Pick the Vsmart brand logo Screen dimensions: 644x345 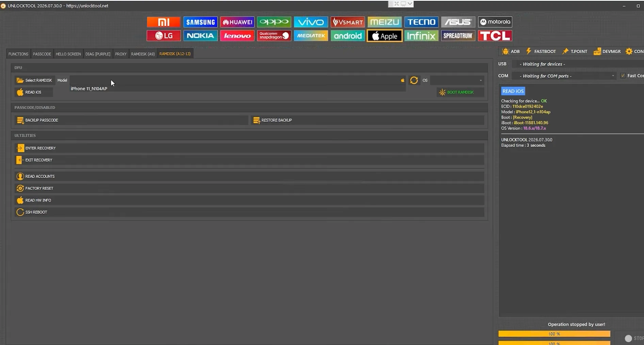tap(348, 22)
